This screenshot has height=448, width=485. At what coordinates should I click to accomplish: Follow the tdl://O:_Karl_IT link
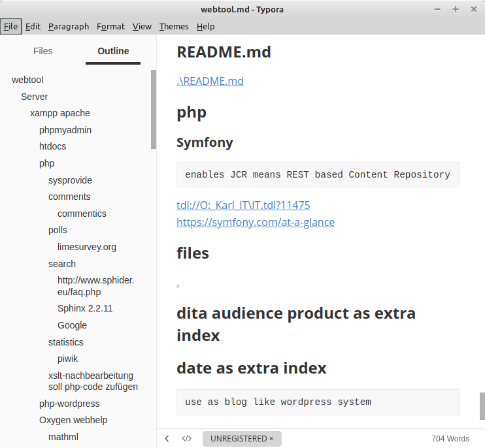click(x=243, y=205)
